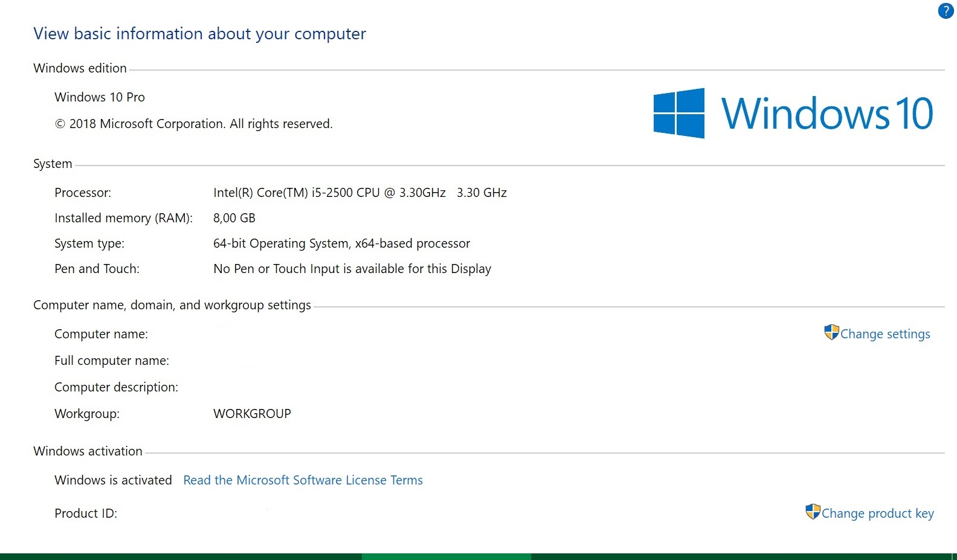This screenshot has height=560, width=957.
Task: Click the large Windows 10 wordmark
Action: click(x=826, y=114)
